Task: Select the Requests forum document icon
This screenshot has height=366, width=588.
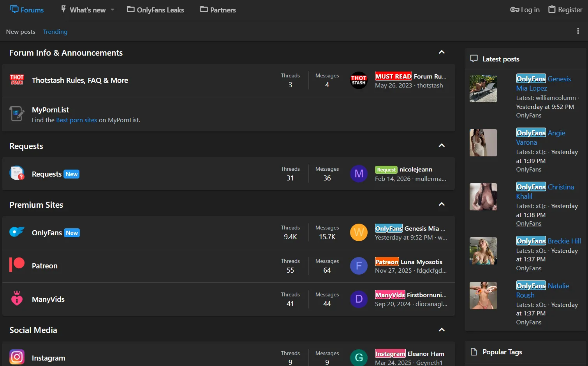Action: pyautogui.click(x=17, y=173)
